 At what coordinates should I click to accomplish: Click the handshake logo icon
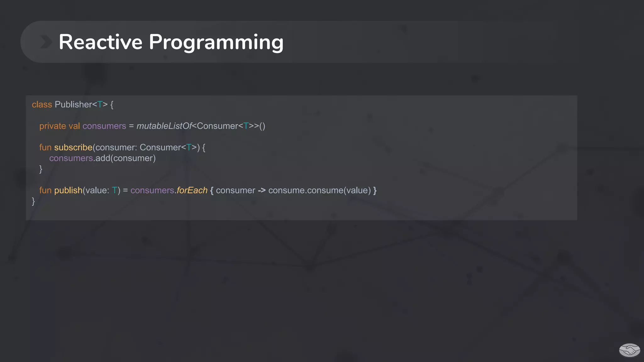pyautogui.click(x=630, y=350)
